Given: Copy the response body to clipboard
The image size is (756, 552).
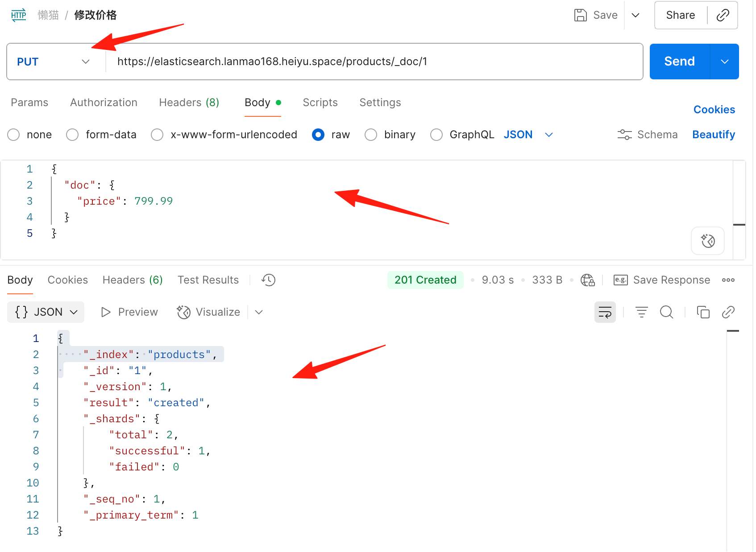Looking at the screenshot, I should point(703,312).
